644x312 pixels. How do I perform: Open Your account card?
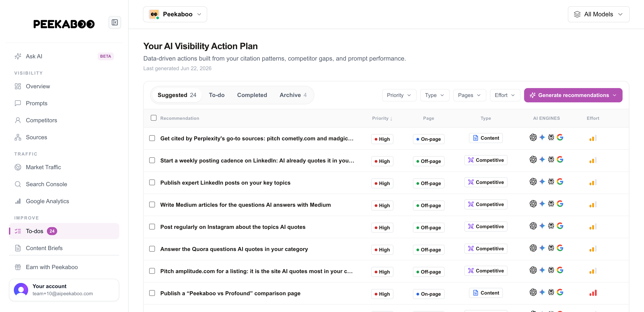[x=64, y=290]
